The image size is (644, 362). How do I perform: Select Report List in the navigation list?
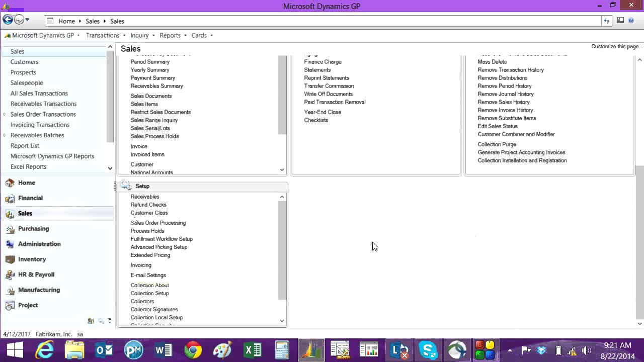pos(25,145)
